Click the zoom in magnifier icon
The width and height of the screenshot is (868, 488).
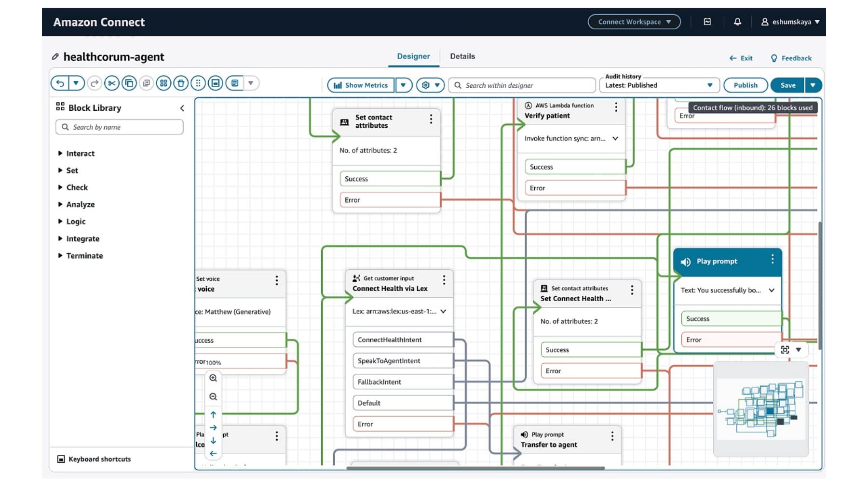coord(213,379)
